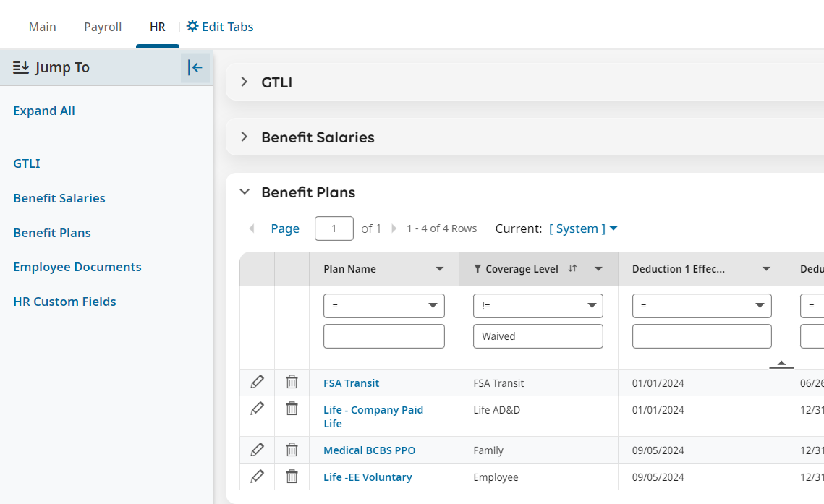824x504 pixels.
Task: Click the page number input field
Action: (334, 228)
